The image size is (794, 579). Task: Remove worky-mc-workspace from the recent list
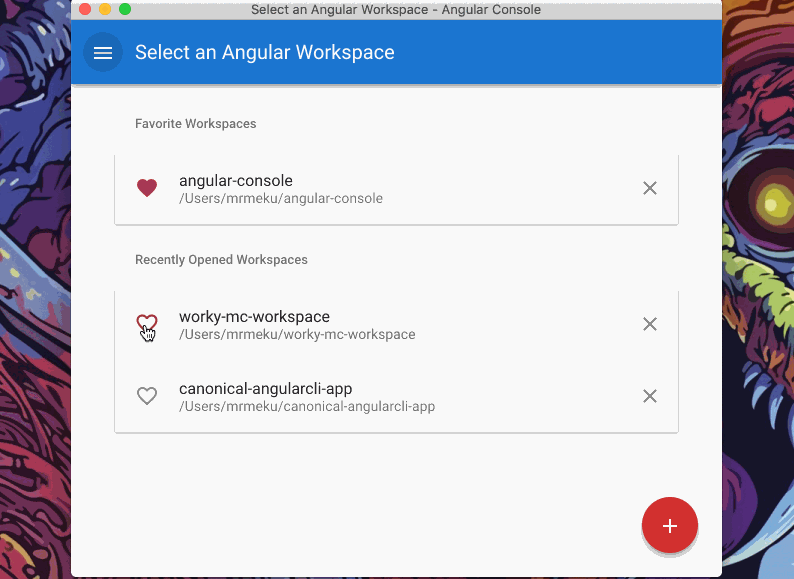coord(650,324)
